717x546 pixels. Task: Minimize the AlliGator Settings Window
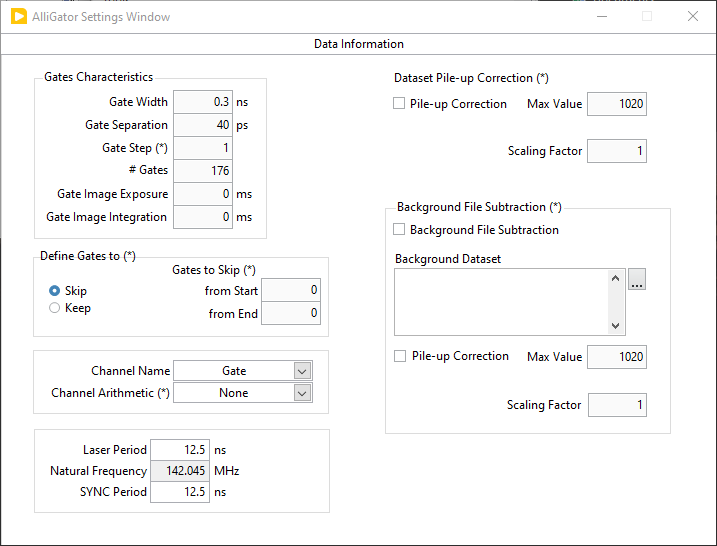[602, 16]
